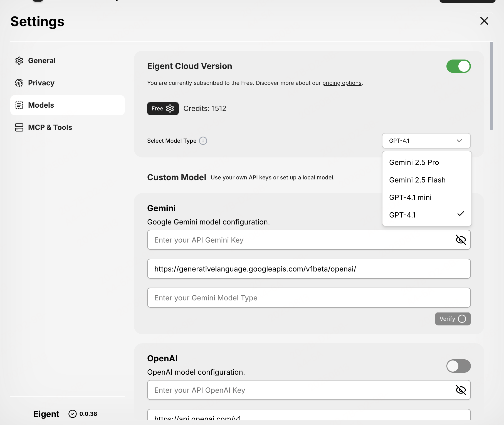Toggle Eigent Cloud Version switch off

tap(458, 66)
